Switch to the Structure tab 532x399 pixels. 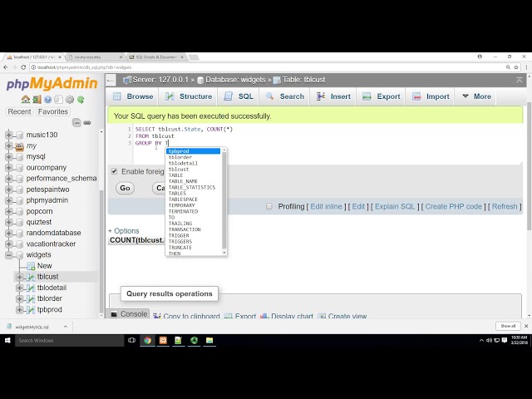[x=190, y=96]
